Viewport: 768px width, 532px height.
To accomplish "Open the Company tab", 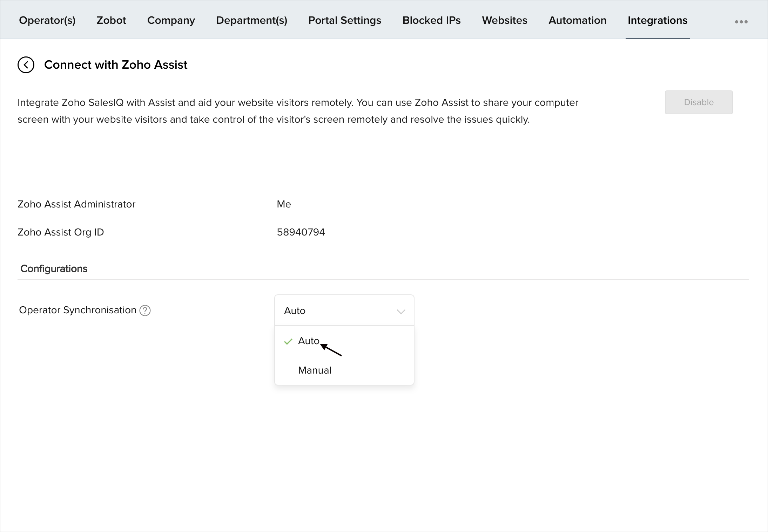I will point(171,20).
